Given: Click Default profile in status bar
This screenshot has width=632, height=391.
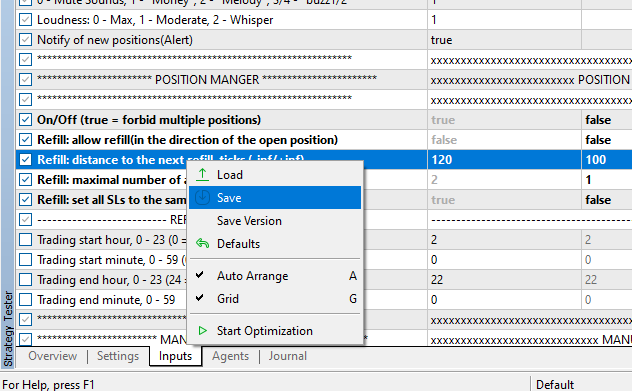Looking at the screenshot, I should click(555, 385).
